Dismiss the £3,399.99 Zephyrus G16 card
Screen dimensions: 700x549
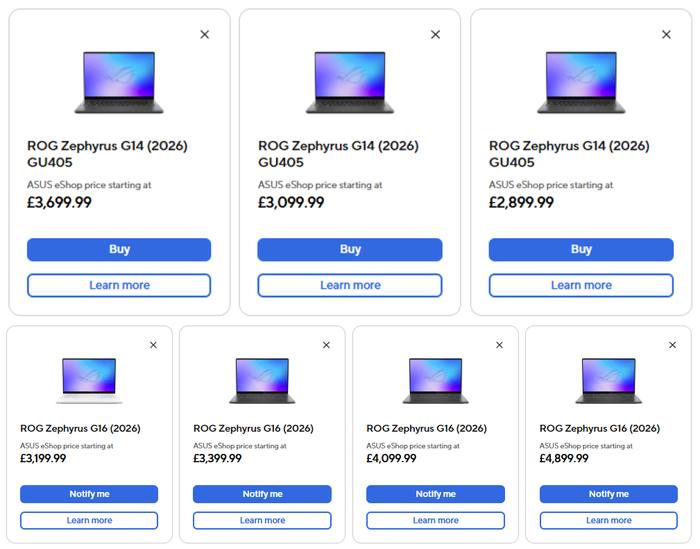[326, 345]
